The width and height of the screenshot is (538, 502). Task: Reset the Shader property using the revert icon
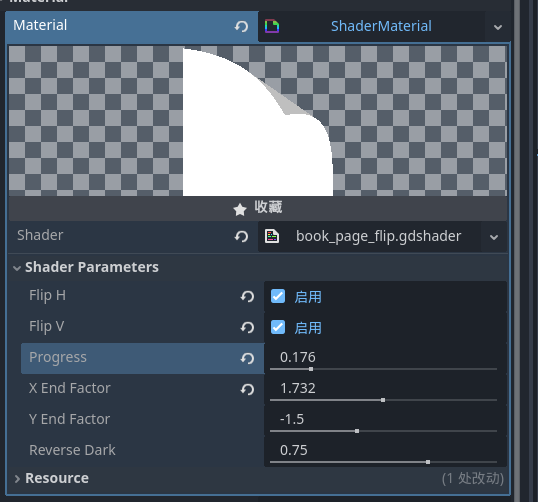click(241, 236)
